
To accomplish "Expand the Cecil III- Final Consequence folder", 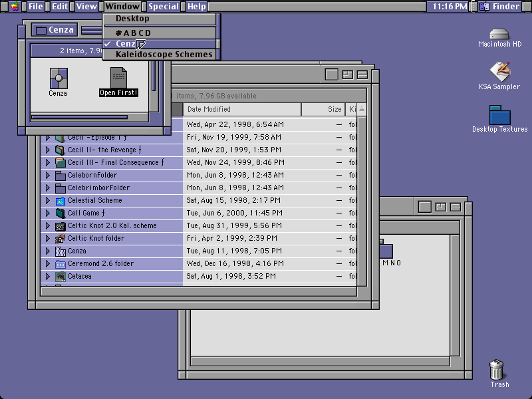I will pos(48,162).
